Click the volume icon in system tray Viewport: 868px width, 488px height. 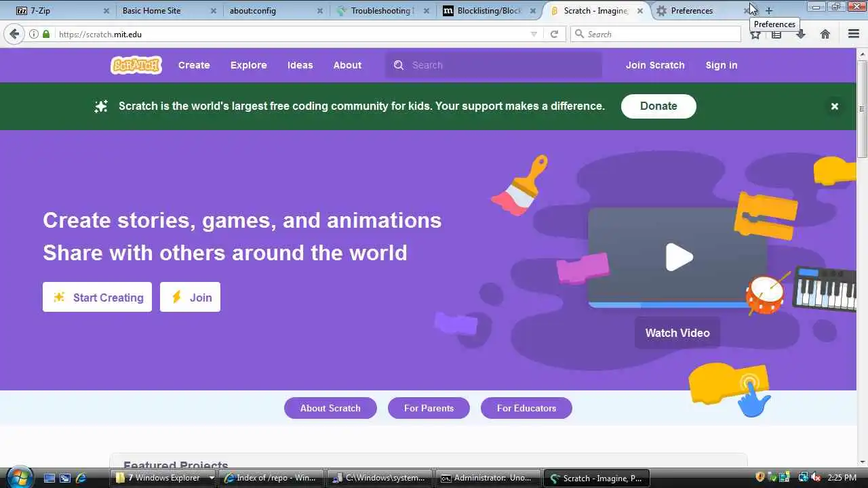pyautogui.click(x=816, y=477)
